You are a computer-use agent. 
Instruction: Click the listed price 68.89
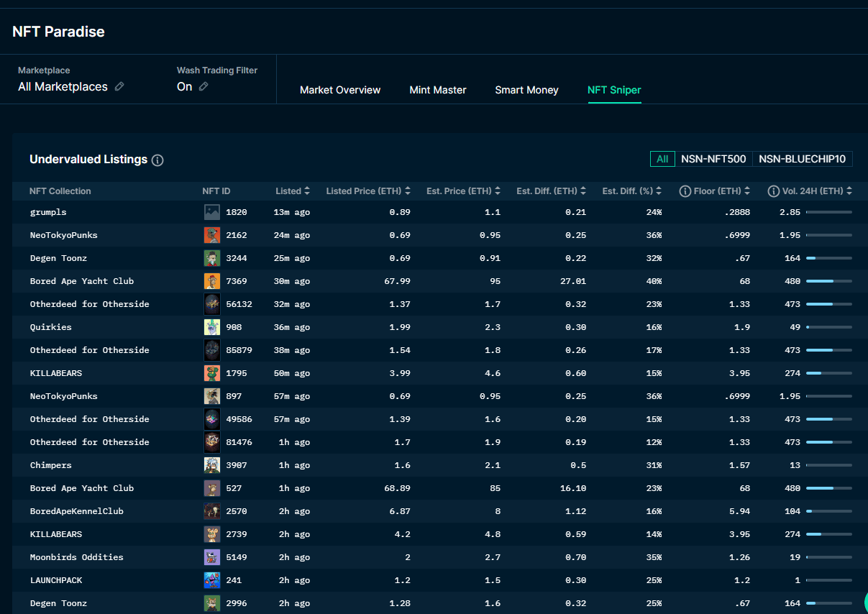tap(398, 488)
